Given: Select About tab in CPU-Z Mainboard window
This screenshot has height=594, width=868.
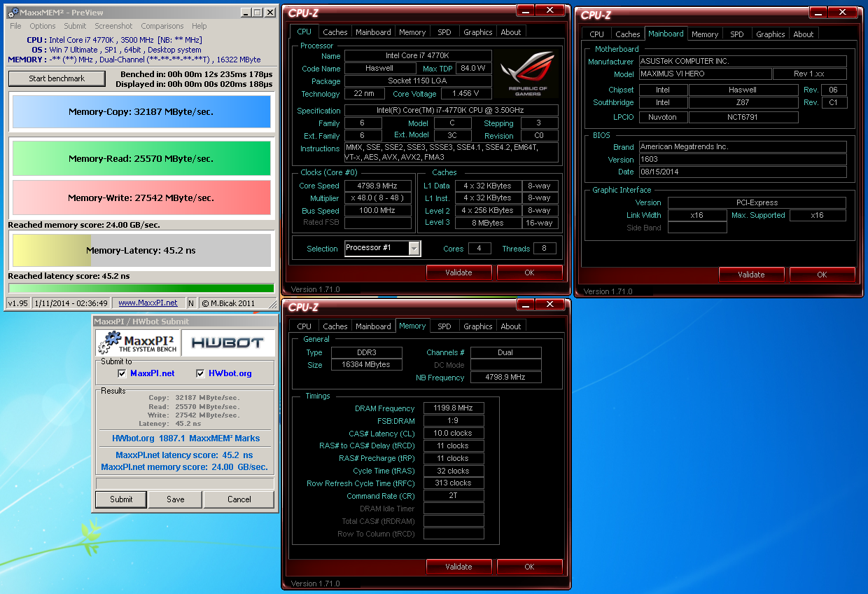Looking at the screenshot, I should [x=804, y=34].
